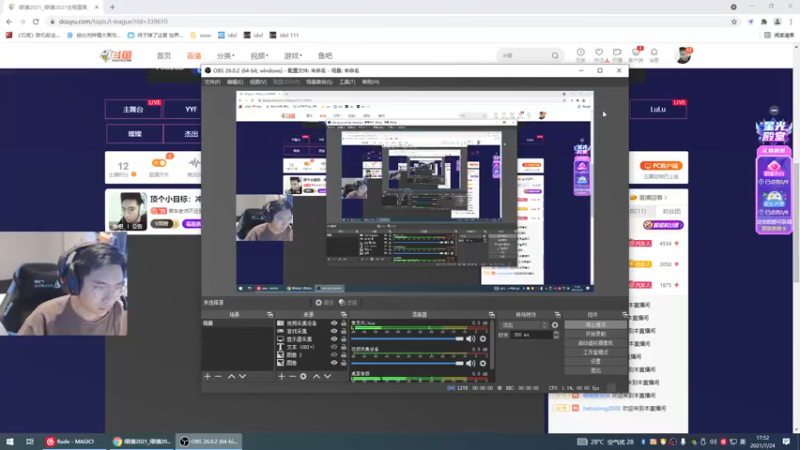Image resolution: width=800 pixels, height=450 pixels.
Task: Toggle visibility of 文本 (GDI+) source
Action: coord(334,347)
